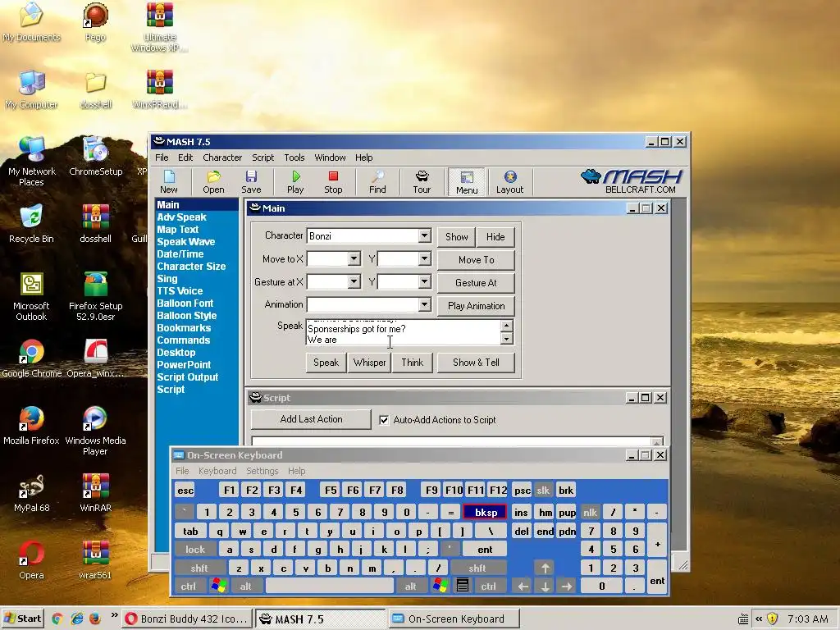
Task: Open Settings menu in On-Screen Keyboard
Action: 262,471
